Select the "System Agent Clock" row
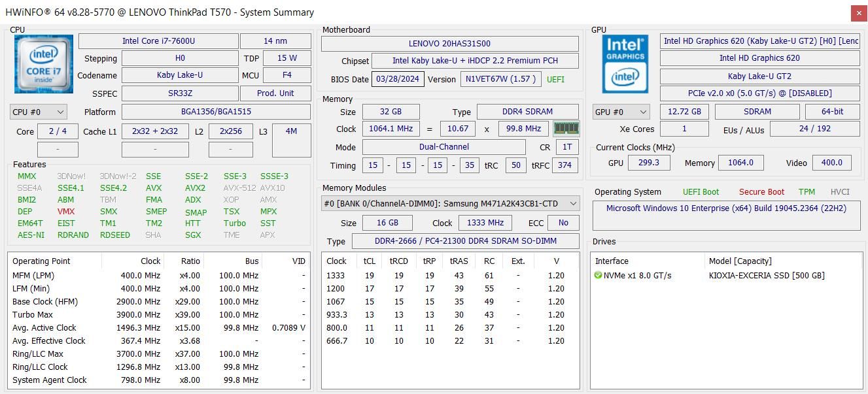Viewport: 868px width, 394px height. click(x=159, y=380)
